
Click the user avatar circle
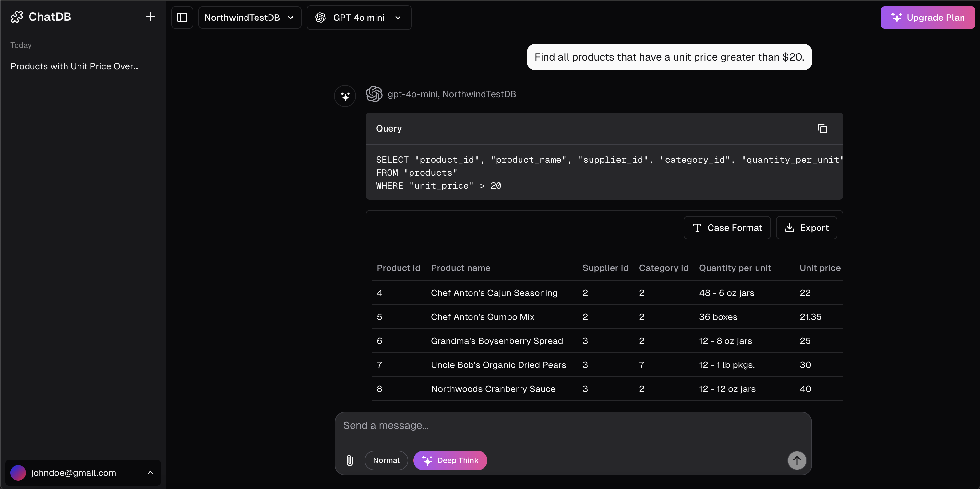pos(18,473)
